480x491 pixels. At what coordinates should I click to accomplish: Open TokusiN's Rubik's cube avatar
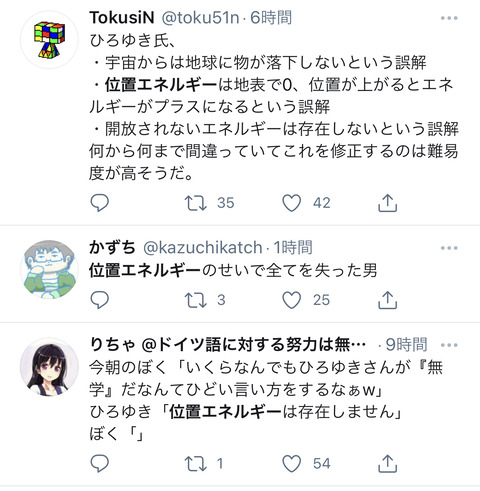tap(49, 40)
